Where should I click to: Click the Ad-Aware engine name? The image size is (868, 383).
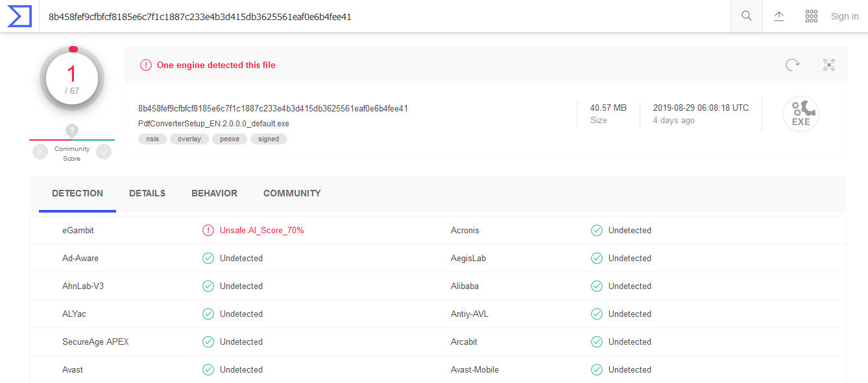[80, 258]
